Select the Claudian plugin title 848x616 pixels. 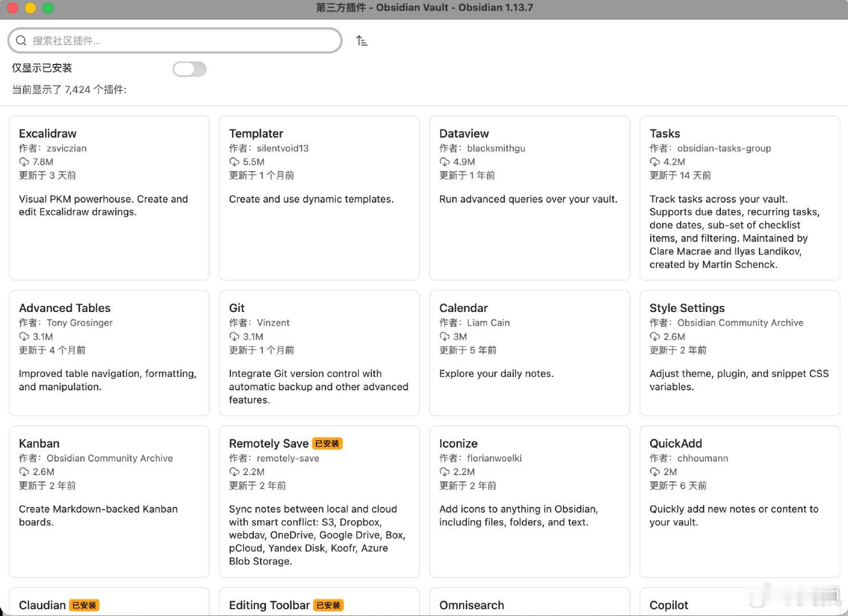[x=42, y=605]
